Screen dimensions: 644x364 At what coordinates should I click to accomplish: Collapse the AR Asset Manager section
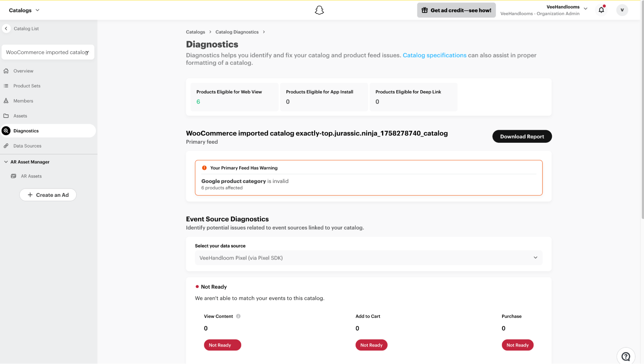tap(6, 162)
